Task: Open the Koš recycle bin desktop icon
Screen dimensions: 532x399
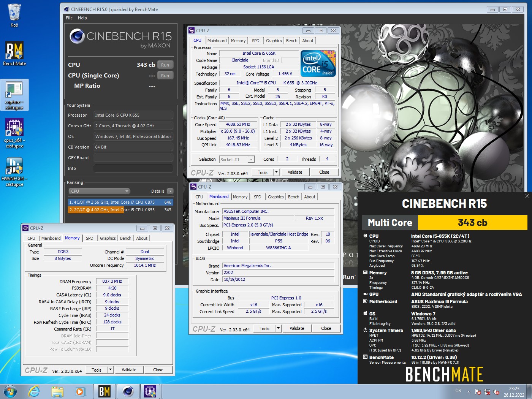Action: click(x=14, y=15)
